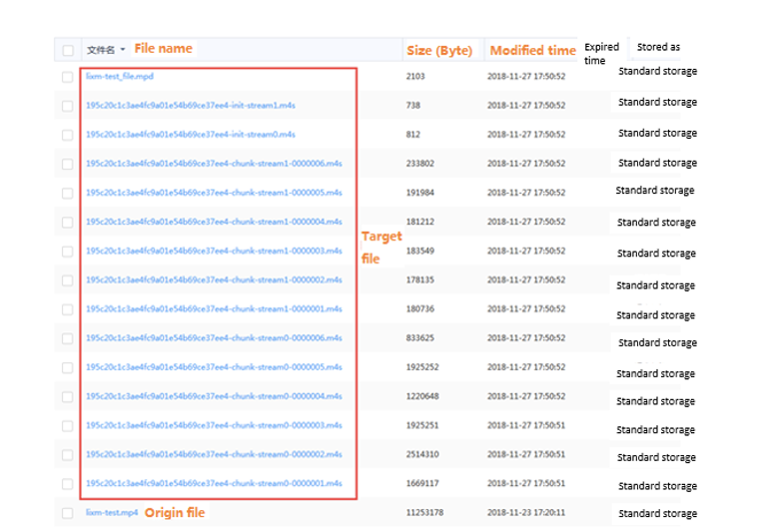Tick the select-all checkbox in the header
This screenshot has width=770, height=532.
tap(68, 51)
